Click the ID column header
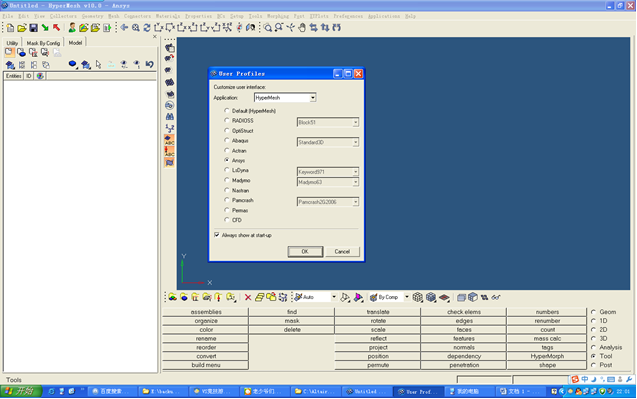Image resolution: width=637 pixels, height=399 pixels. [x=28, y=76]
